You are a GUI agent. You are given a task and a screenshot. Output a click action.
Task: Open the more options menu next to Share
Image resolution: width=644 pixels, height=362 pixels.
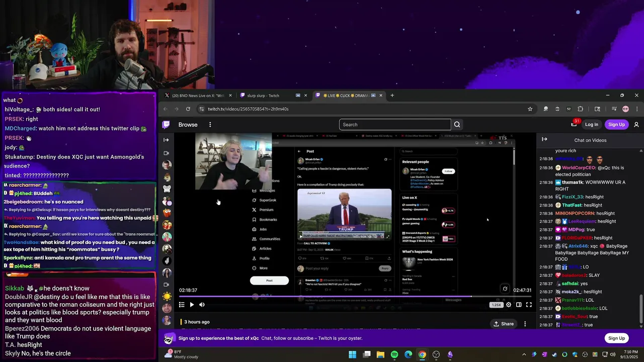coord(525,324)
